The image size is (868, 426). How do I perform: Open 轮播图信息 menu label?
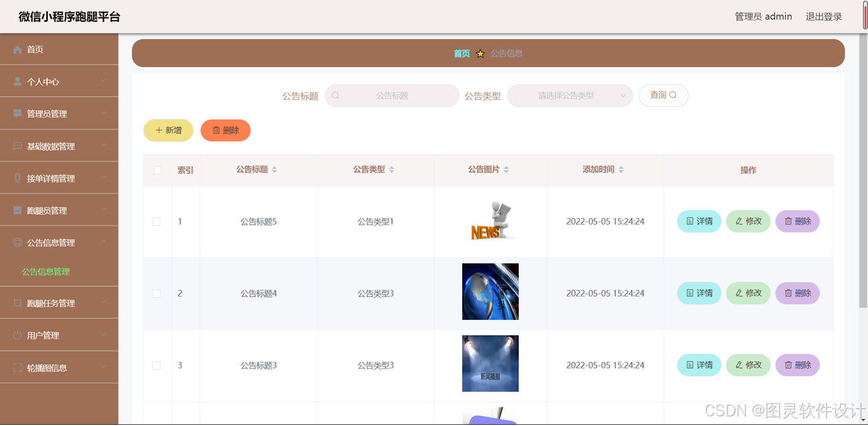[x=47, y=368]
